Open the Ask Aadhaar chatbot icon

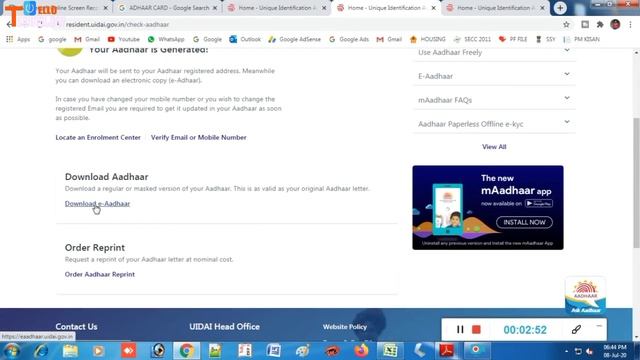tap(585, 296)
